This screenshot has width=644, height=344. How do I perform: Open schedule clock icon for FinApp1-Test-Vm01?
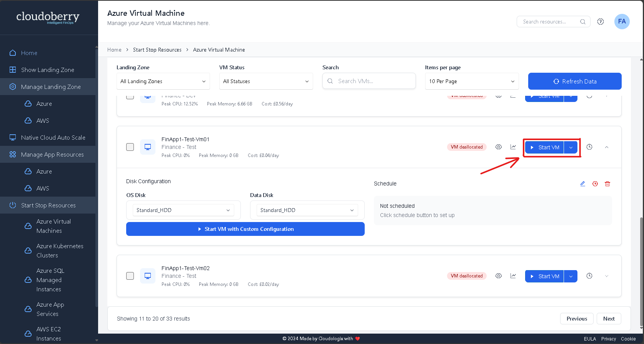tap(589, 147)
